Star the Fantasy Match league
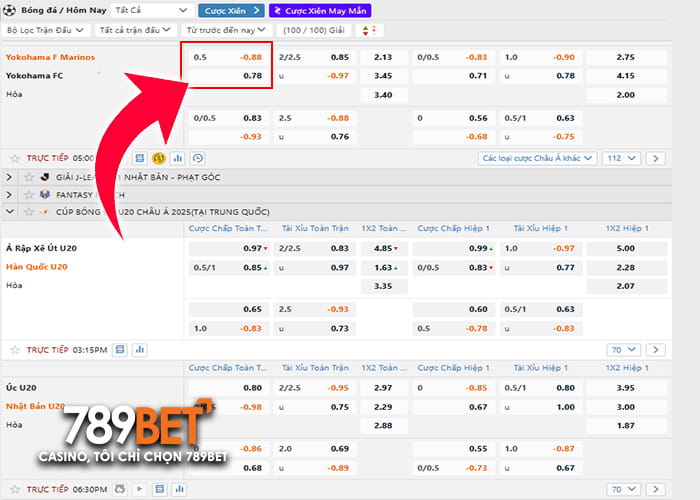This screenshot has width=700, height=500. tap(29, 195)
